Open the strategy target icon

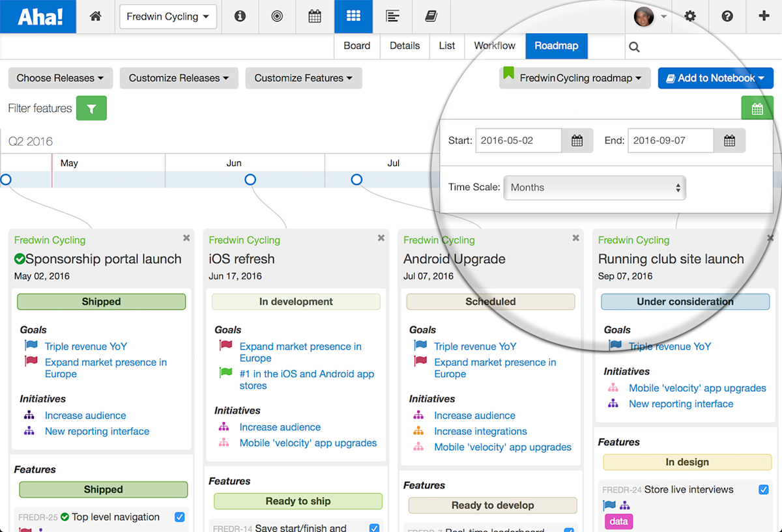pos(277,16)
